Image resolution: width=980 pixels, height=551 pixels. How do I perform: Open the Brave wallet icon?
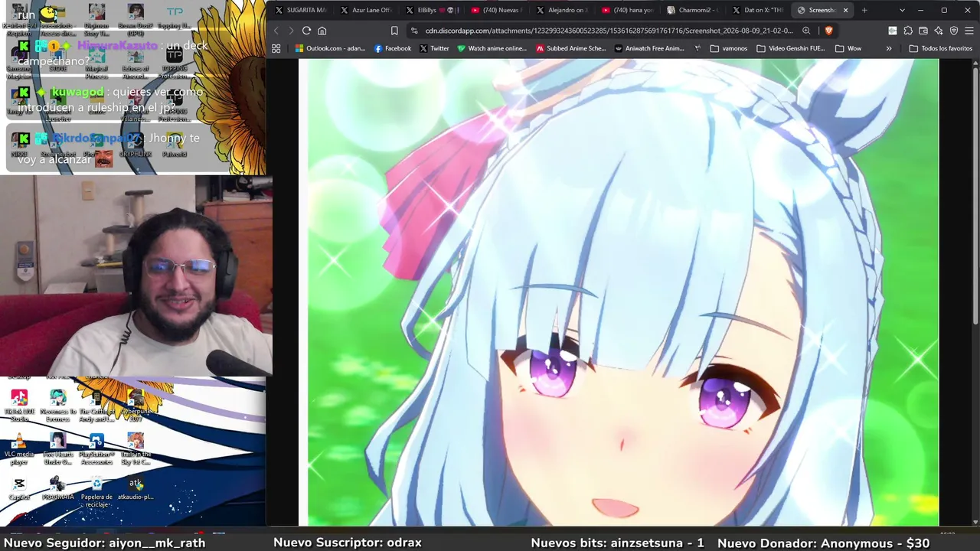[x=923, y=31]
